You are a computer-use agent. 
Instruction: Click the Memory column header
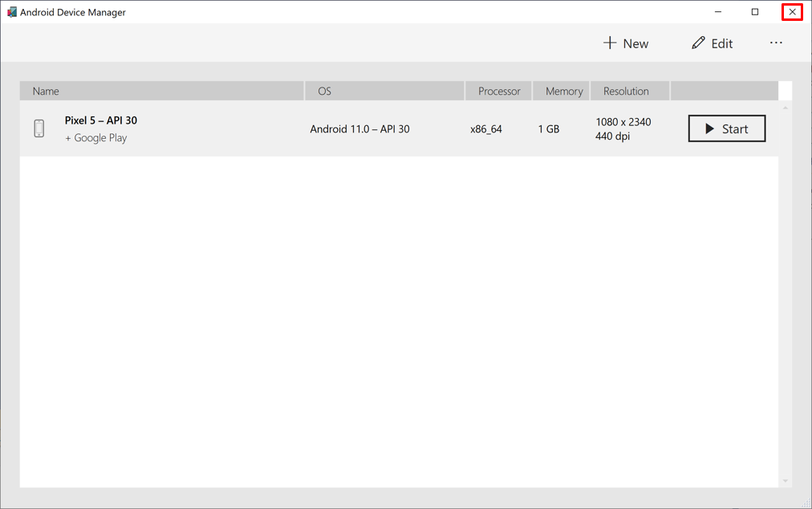pos(564,91)
